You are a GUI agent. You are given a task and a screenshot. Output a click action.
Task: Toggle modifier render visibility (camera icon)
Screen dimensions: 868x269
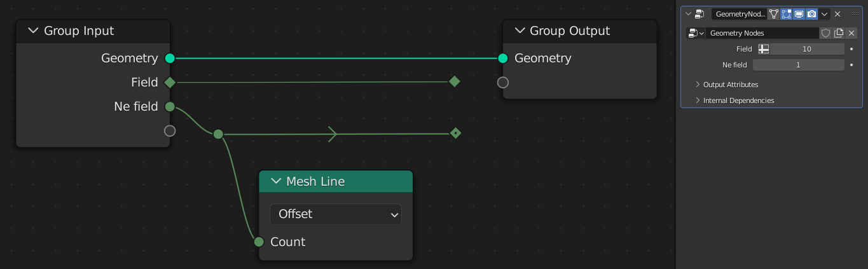point(812,14)
